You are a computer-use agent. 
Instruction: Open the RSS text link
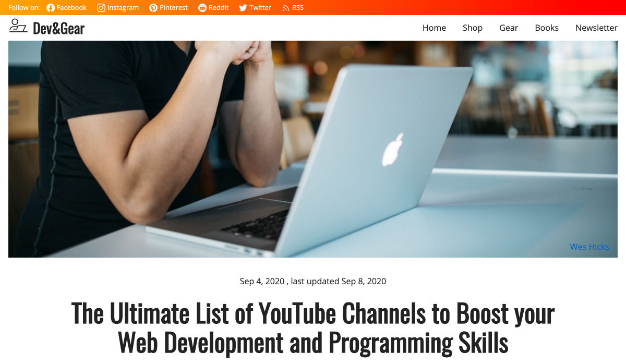click(x=298, y=8)
